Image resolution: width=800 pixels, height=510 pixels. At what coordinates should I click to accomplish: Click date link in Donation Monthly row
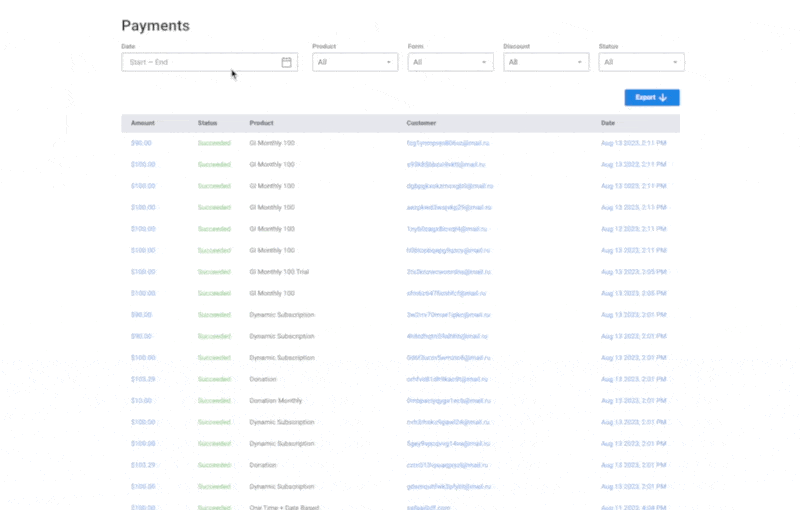[634, 401]
